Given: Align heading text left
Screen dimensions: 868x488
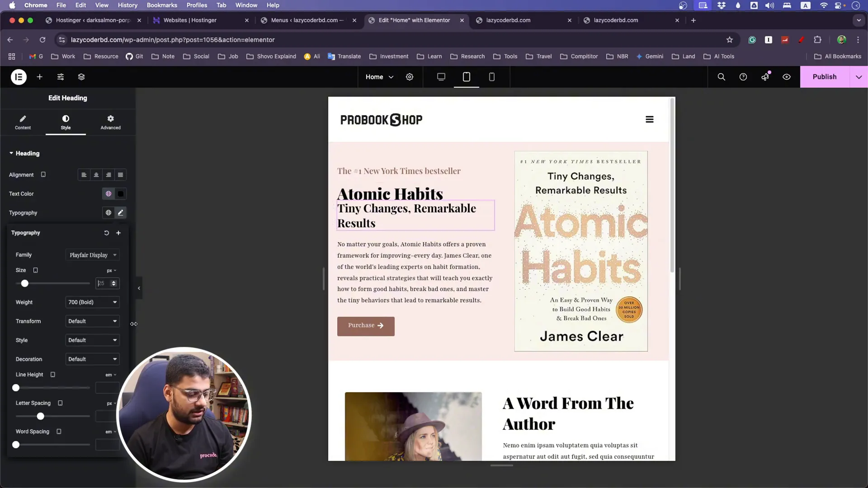Looking at the screenshot, I should pyautogui.click(x=84, y=175).
